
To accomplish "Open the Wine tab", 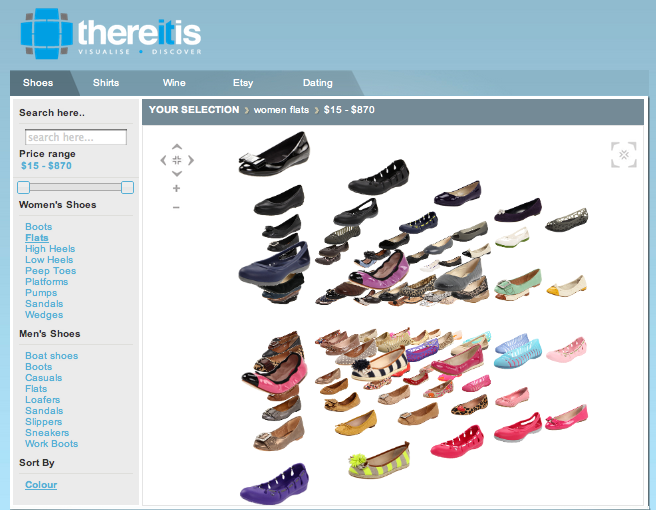I will tap(174, 83).
